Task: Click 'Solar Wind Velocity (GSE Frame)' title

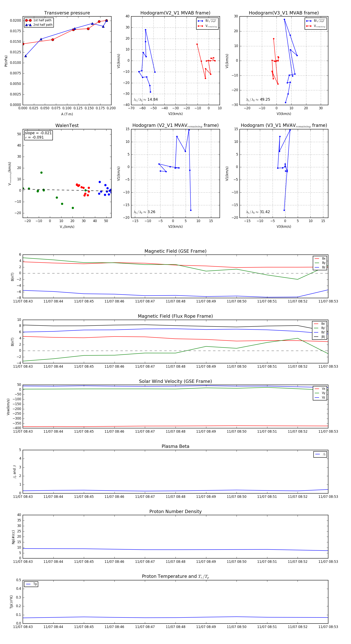Action: pyautogui.click(x=175, y=381)
